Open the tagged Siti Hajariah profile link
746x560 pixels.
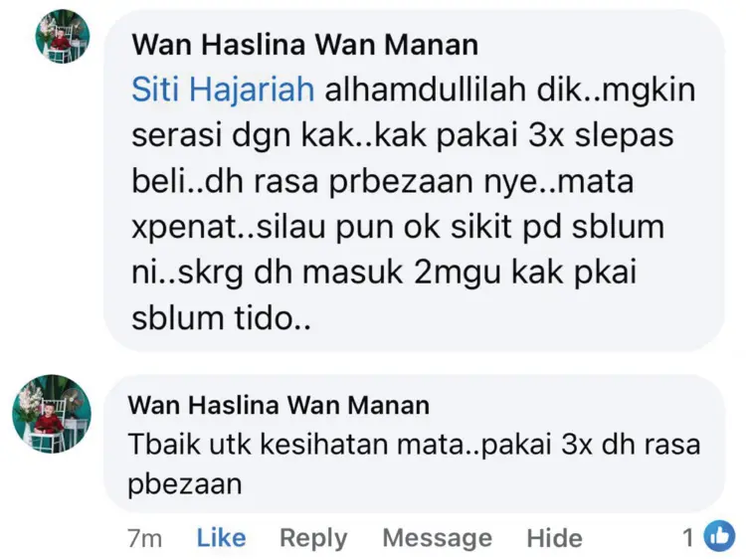pos(223,90)
